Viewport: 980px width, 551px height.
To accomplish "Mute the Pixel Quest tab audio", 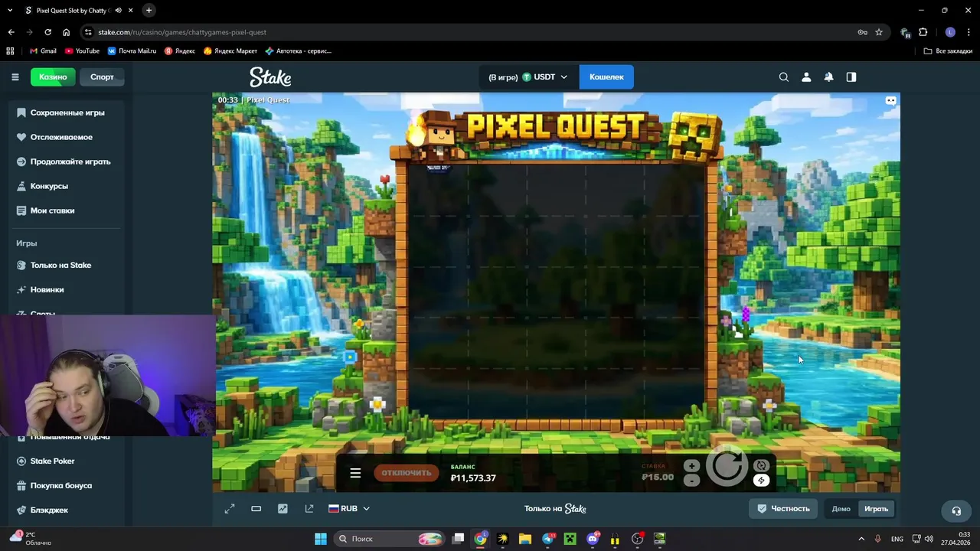I will tap(118, 11).
